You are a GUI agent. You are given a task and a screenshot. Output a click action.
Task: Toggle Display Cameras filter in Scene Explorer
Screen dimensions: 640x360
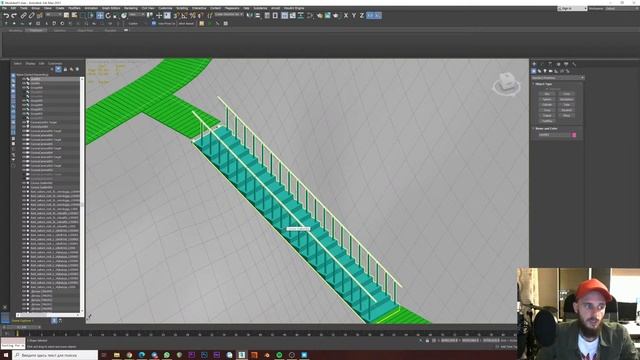tap(13, 91)
